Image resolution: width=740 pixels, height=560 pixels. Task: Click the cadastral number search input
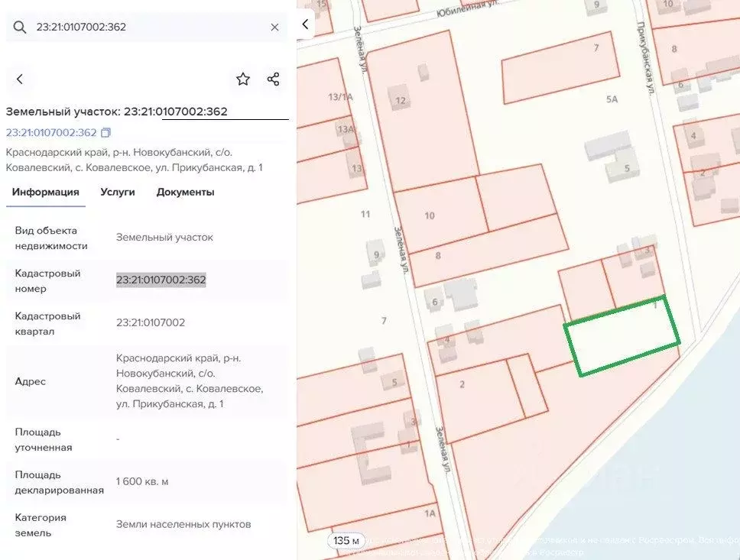click(x=146, y=27)
